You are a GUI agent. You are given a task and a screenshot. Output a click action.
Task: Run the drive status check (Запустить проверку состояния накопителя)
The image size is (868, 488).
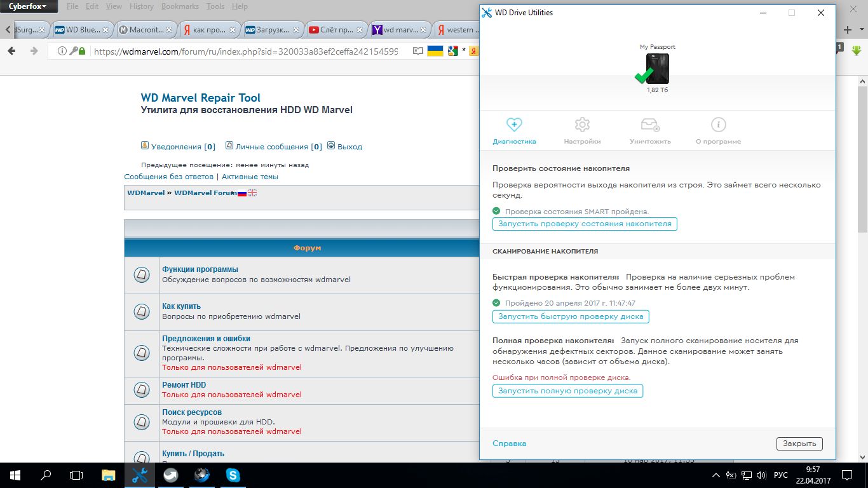click(x=585, y=224)
